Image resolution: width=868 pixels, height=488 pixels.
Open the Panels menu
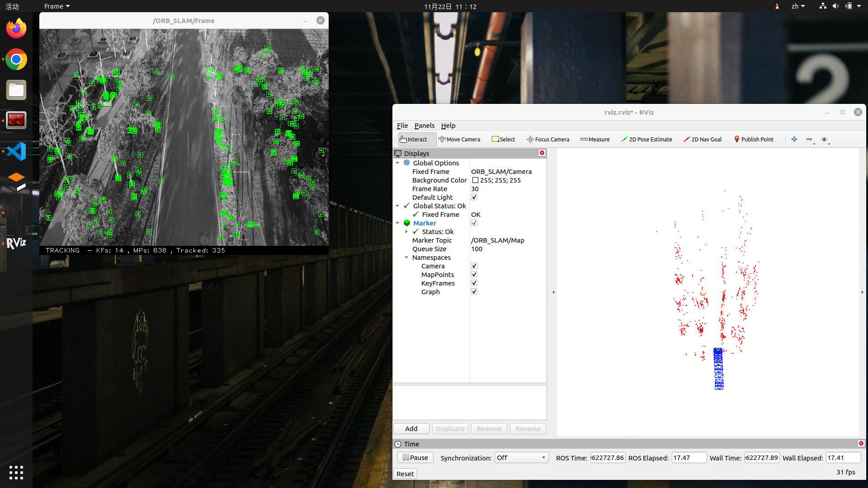point(424,126)
